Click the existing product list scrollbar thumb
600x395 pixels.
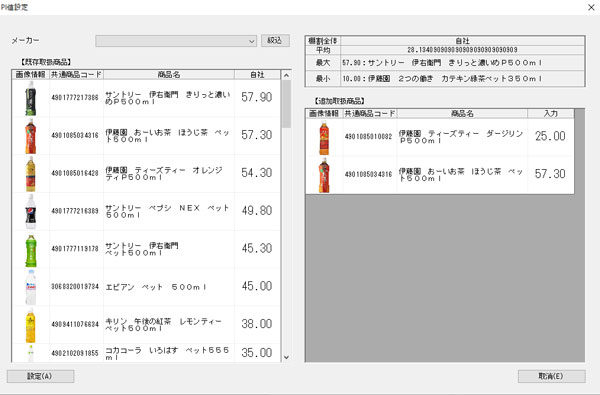click(286, 104)
